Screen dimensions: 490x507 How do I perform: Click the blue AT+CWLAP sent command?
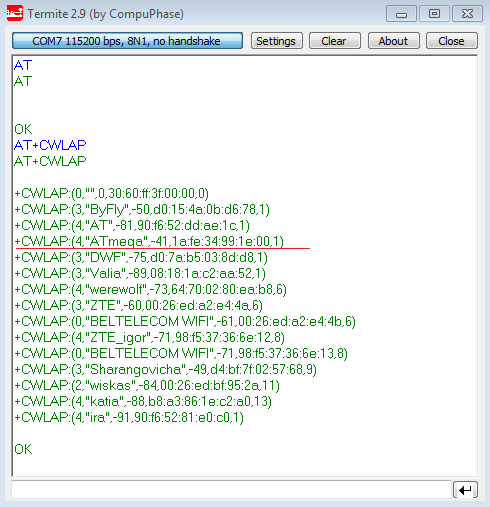tap(50, 145)
